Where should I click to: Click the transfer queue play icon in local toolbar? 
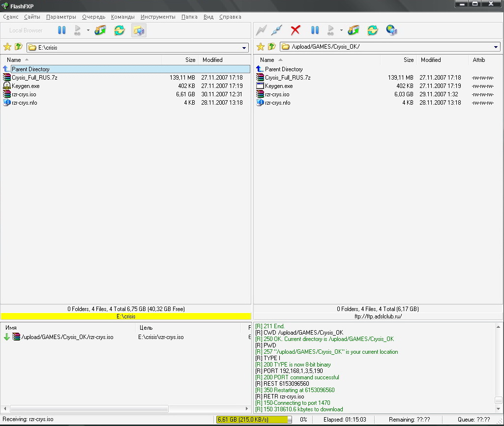click(78, 30)
